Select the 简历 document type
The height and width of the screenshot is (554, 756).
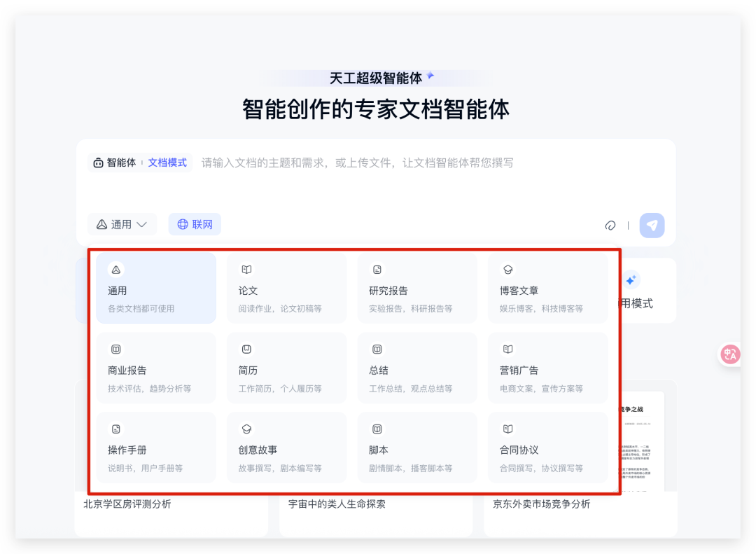tap(287, 368)
